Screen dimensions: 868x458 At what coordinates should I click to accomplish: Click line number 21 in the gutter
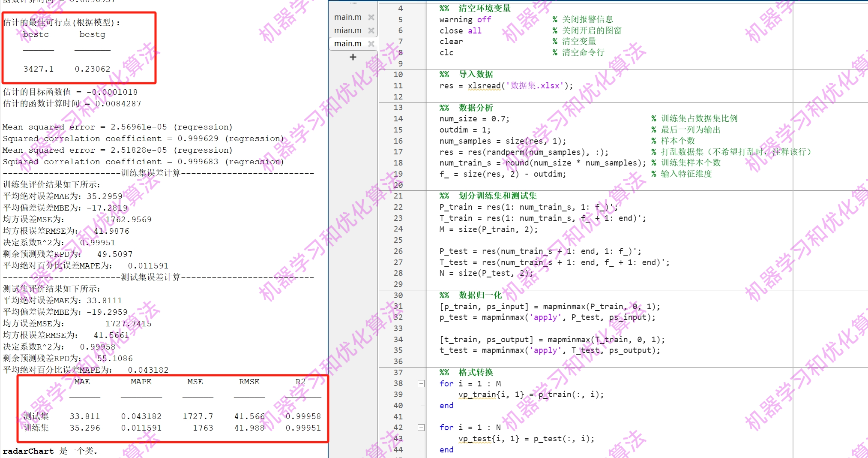pyautogui.click(x=398, y=196)
